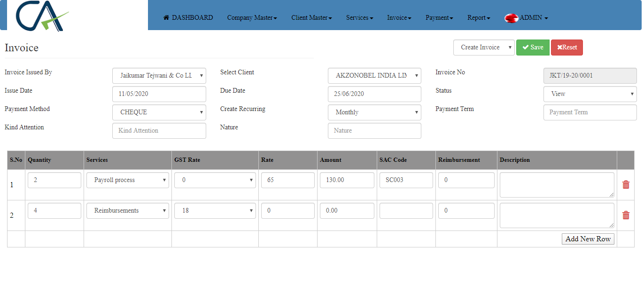Screen dimensions: 644x286
Task: Click Amount field showing 130.00
Action: point(347,180)
